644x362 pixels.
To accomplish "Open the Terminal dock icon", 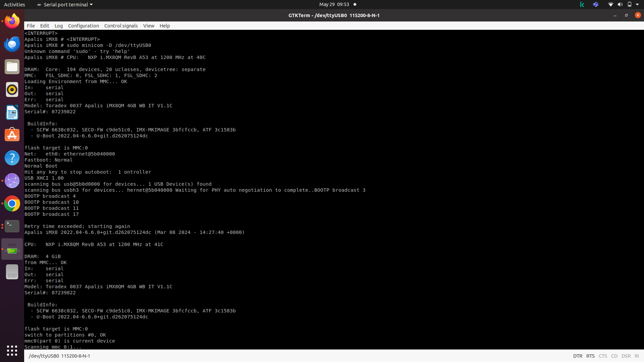I will pos(12,226).
